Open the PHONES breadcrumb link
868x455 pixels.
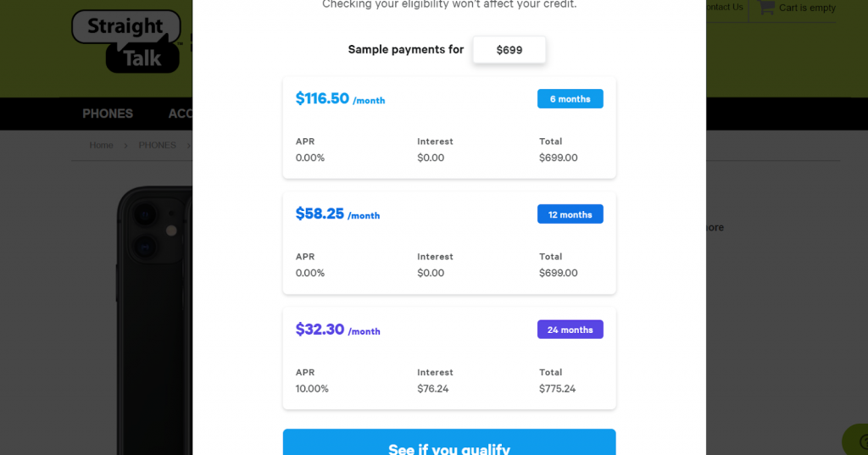pos(157,146)
